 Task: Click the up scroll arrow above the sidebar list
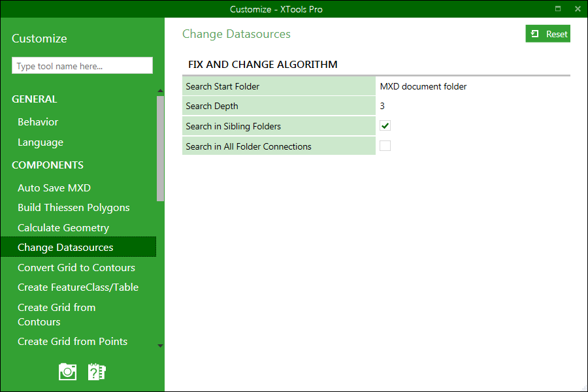click(160, 90)
